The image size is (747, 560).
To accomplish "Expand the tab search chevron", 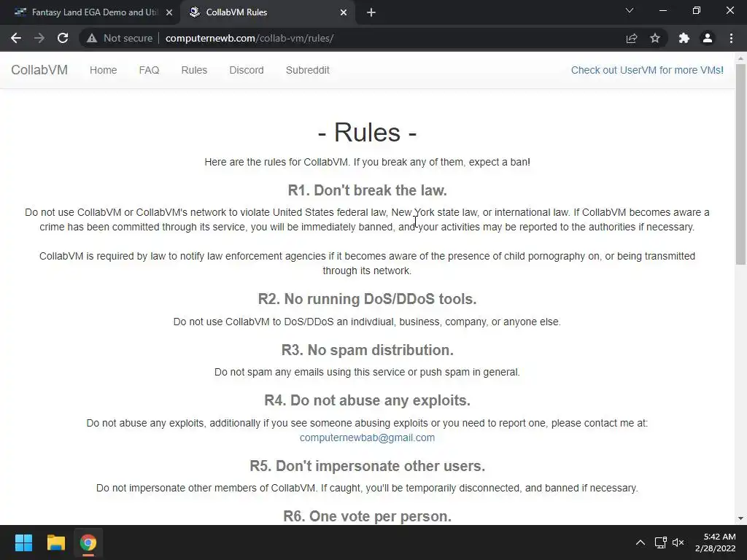I will click(x=630, y=10).
